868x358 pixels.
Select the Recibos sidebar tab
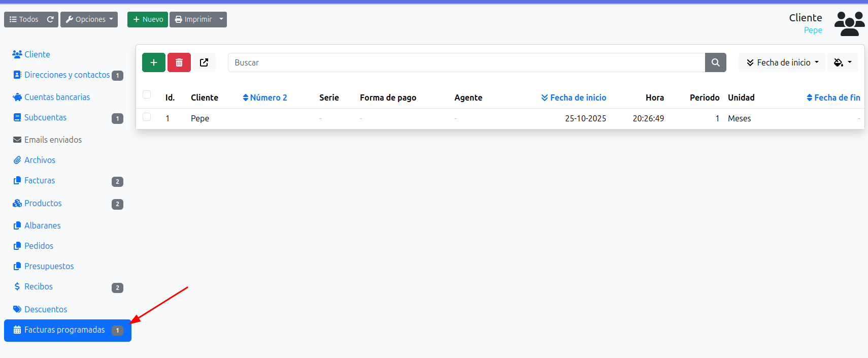[39, 286]
